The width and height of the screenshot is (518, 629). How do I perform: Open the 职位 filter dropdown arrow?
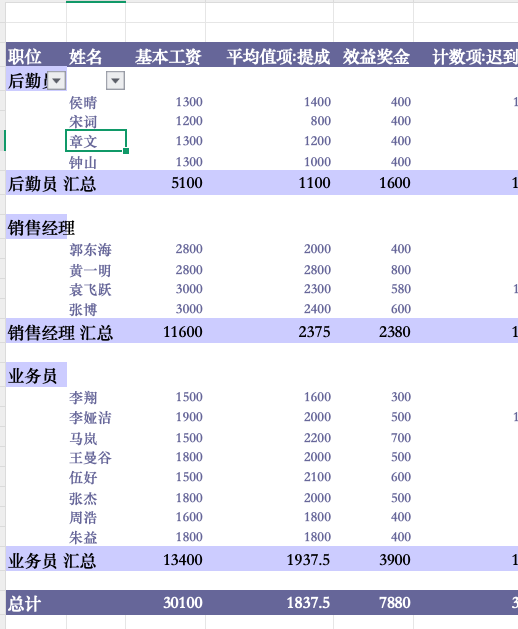tap(57, 81)
